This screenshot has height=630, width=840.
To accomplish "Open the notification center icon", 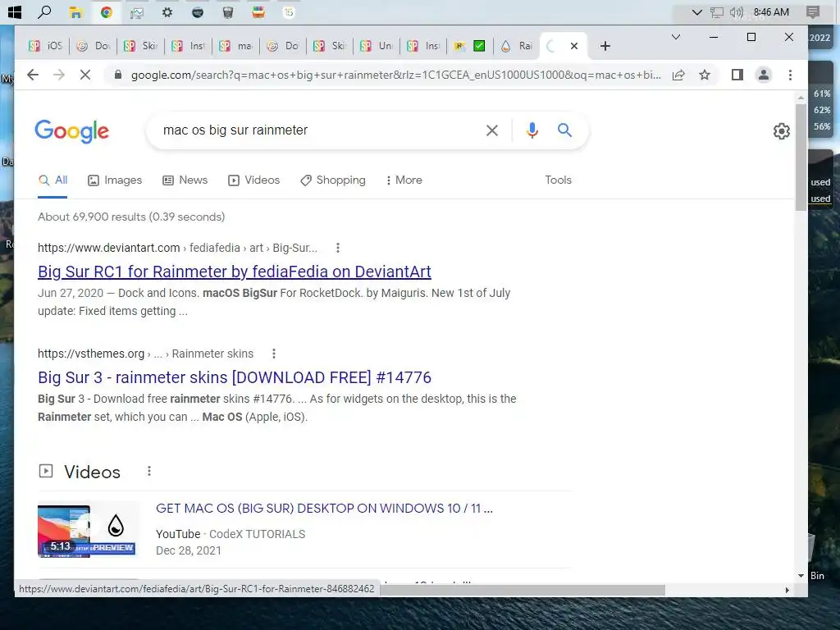I will coord(813,12).
